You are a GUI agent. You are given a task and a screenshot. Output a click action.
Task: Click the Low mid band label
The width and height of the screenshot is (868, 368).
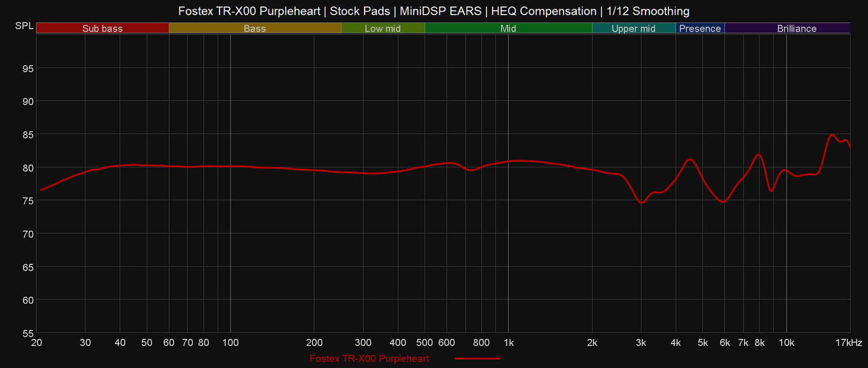click(382, 29)
